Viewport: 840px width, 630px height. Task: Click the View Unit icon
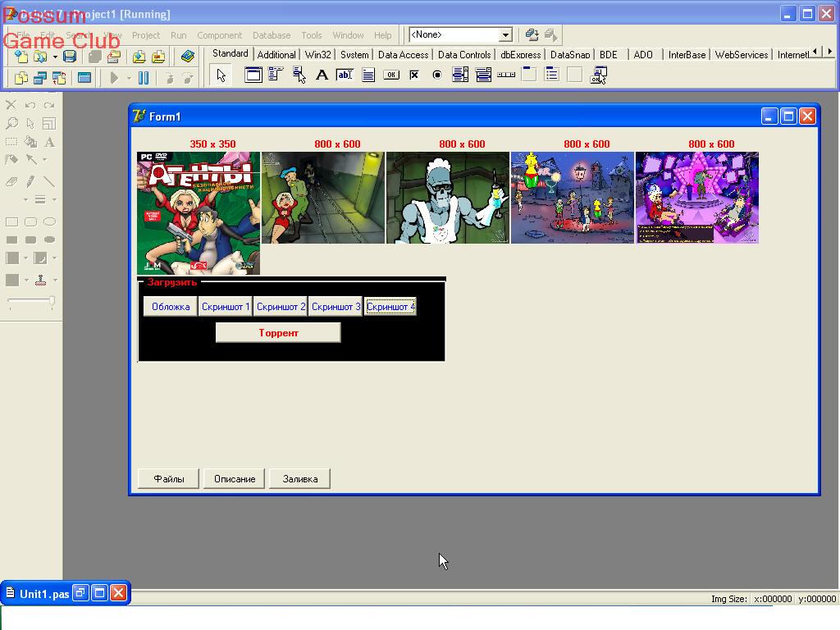(x=21, y=78)
